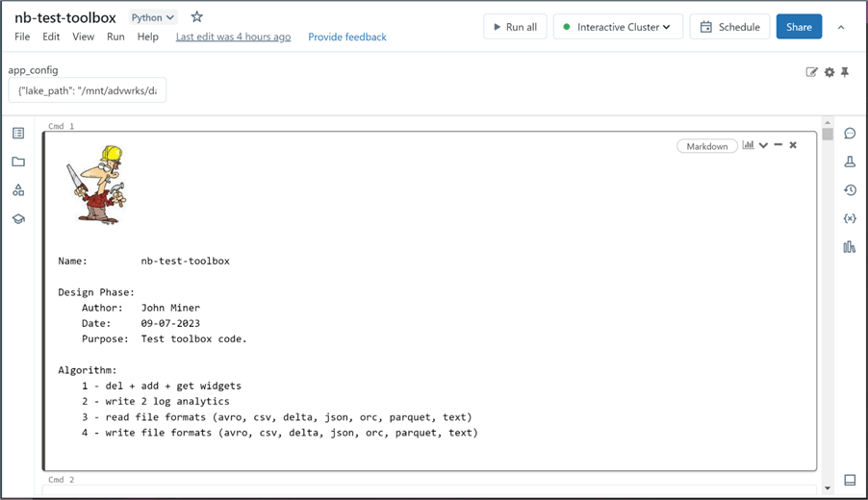Click the '1 - del + add + get widgets' line
Image resolution: width=868 pixels, height=500 pixels.
pos(162,386)
